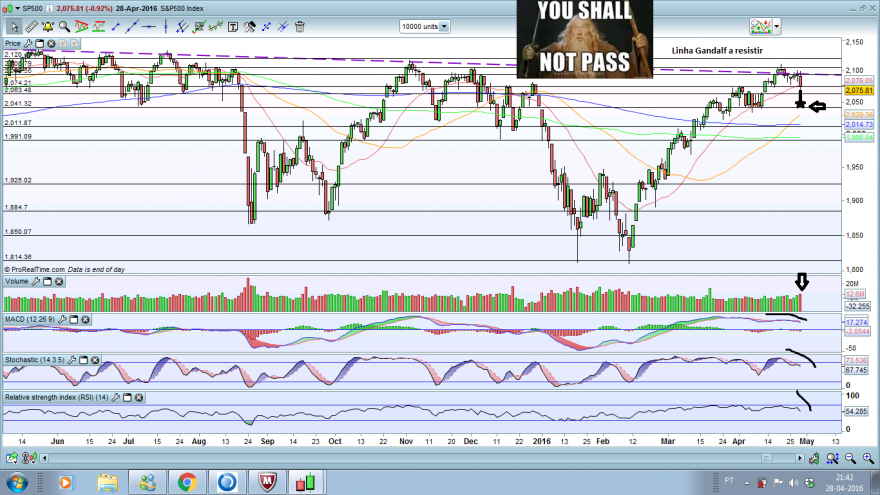Select the vertical line drawing tool
The width and height of the screenshot is (880, 495).
coord(166,26)
